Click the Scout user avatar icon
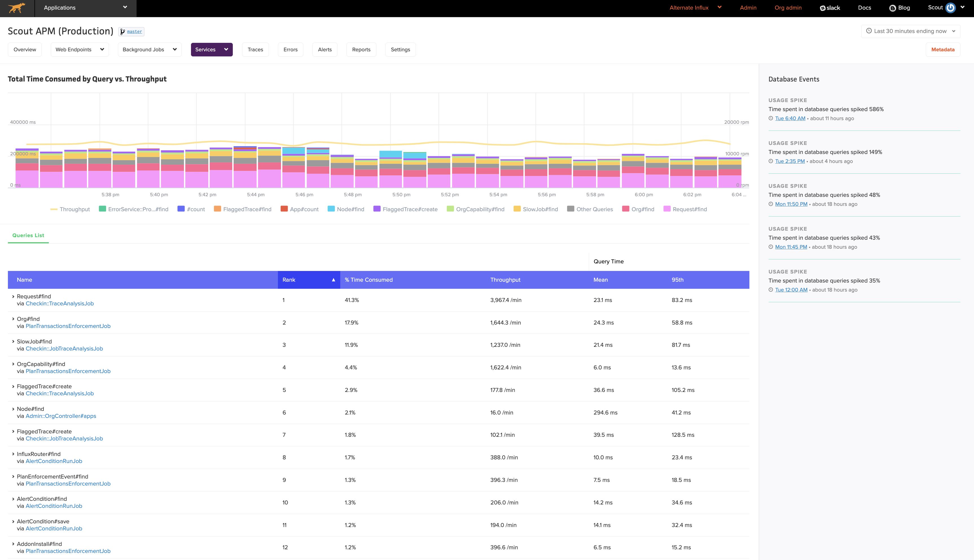The image size is (974, 560). pyautogui.click(x=950, y=8)
